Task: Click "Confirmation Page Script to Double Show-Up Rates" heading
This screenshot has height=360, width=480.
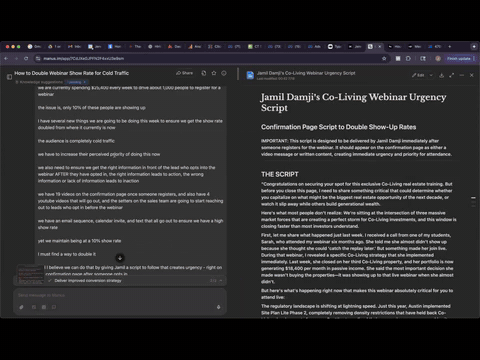Action: (x=338, y=127)
